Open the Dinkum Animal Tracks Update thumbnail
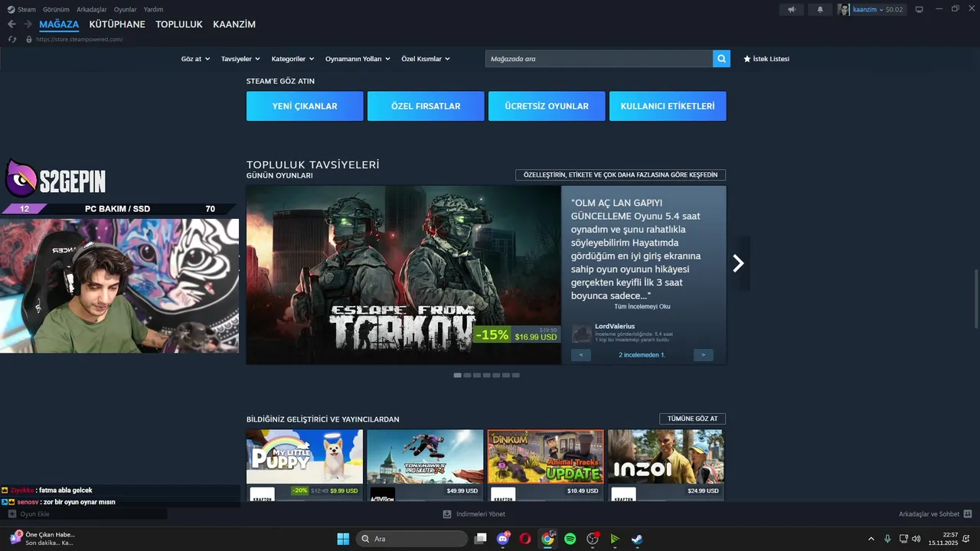The height and width of the screenshot is (551, 980). coord(546,456)
